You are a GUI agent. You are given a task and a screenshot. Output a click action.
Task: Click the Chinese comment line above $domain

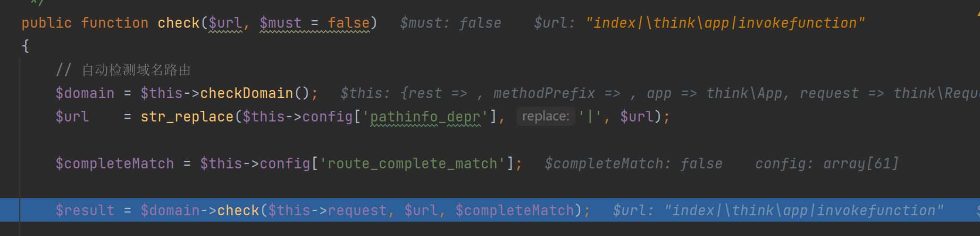pyautogui.click(x=123, y=70)
